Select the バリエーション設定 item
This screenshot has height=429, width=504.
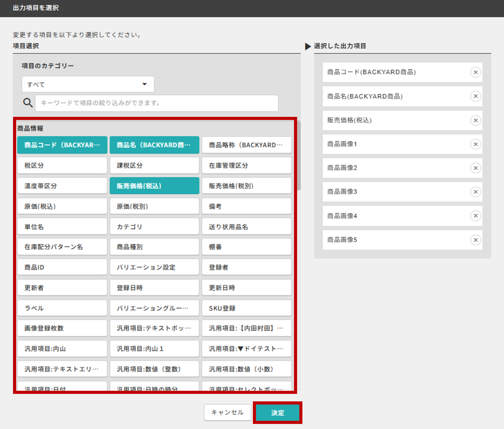tap(155, 267)
